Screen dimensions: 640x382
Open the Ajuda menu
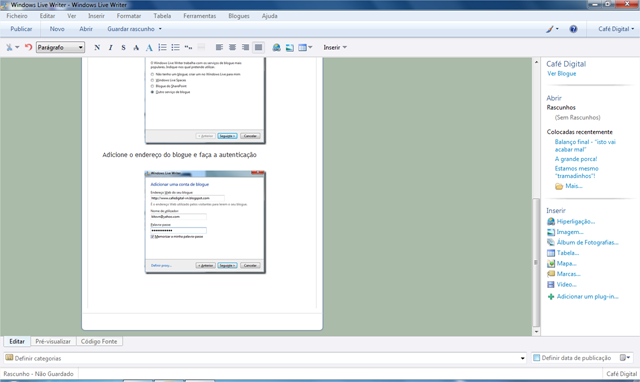269,16
